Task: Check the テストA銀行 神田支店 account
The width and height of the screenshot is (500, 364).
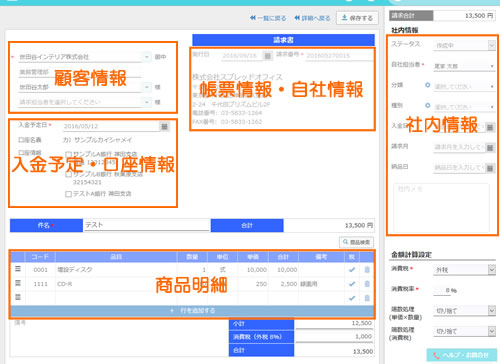Action: pos(68,194)
